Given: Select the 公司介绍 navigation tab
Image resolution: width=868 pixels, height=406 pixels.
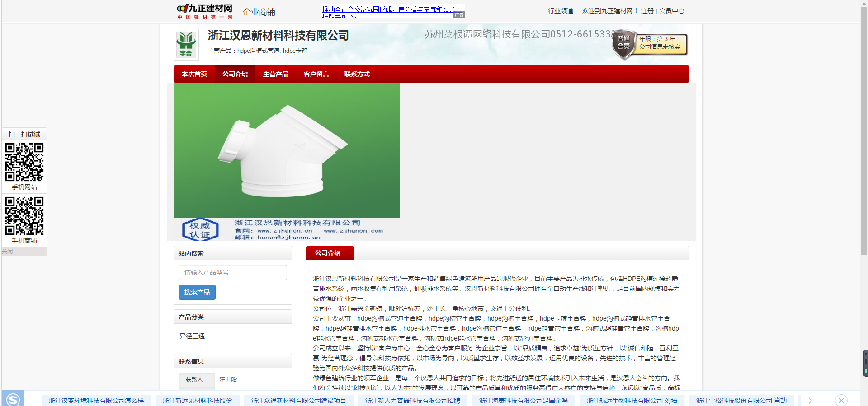Looking at the screenshot, I should (x=235, y=74).
